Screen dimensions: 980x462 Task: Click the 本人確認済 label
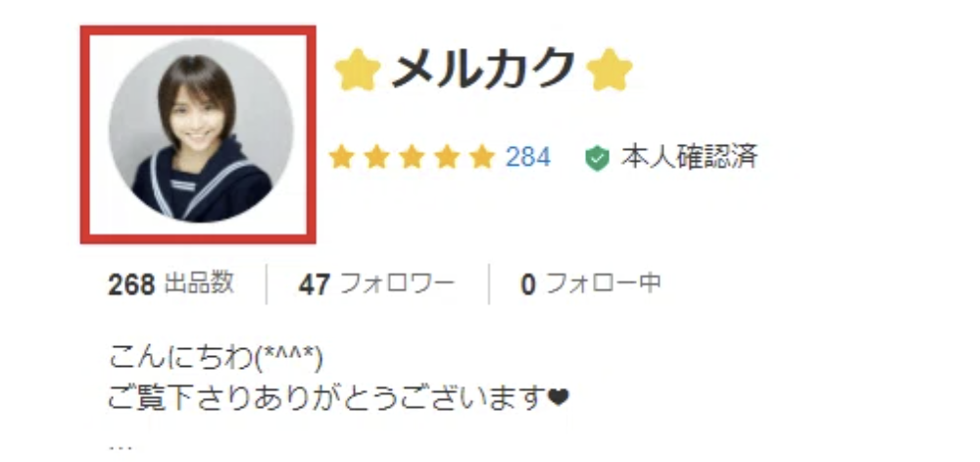(689, 156)
